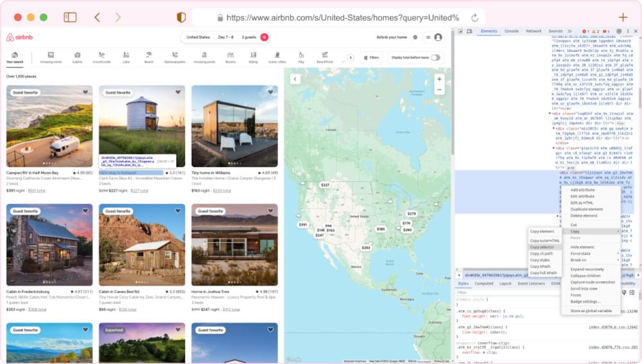Click the browser shield privacy icon

pos(181,17)
